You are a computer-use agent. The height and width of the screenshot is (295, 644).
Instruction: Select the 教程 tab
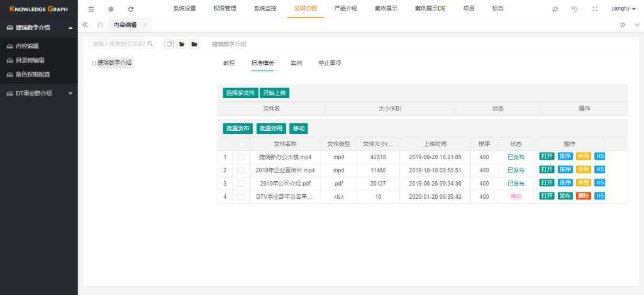point(229,63)
